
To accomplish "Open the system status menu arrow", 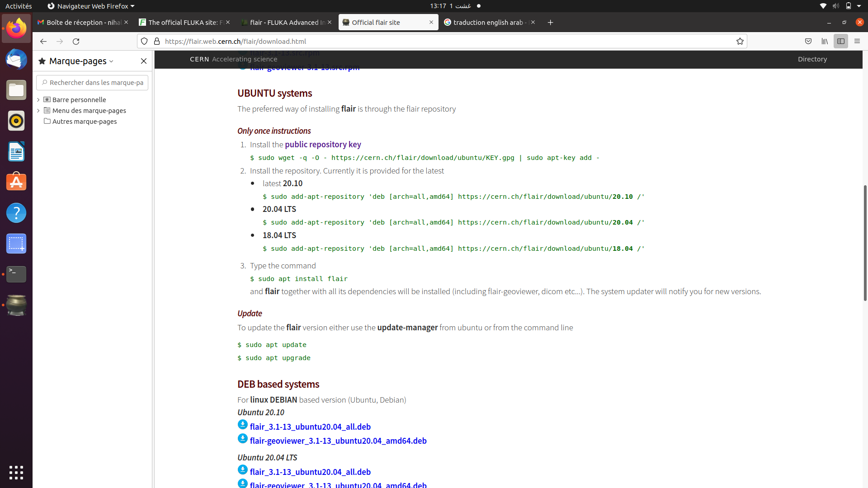I will tap(859, 6).
